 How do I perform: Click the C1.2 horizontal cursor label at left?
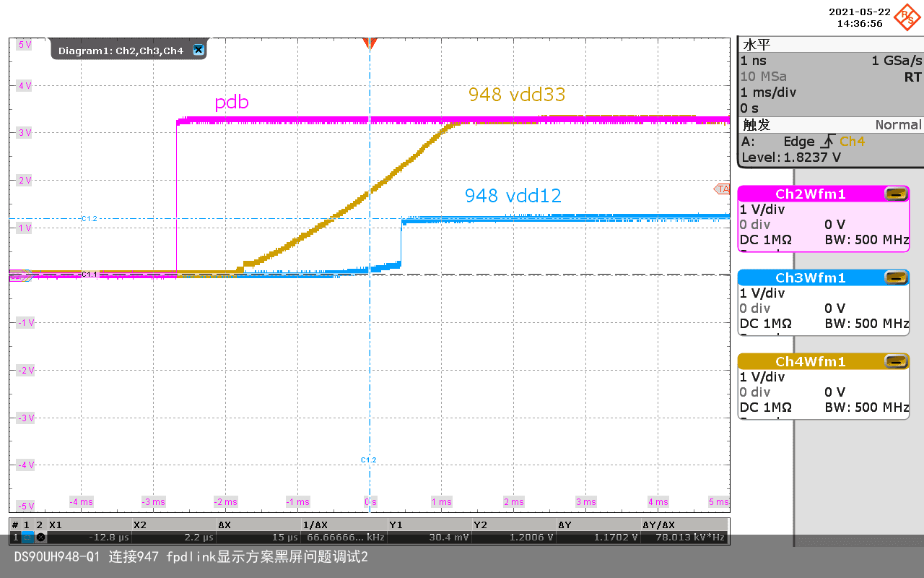(89, 218)
